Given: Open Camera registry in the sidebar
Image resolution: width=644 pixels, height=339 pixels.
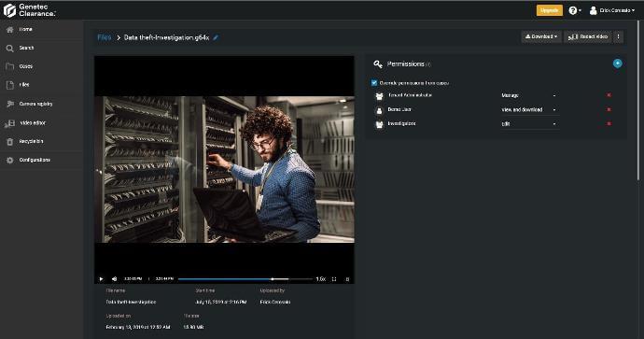Looking at the screenshot, I should point(41,104).
